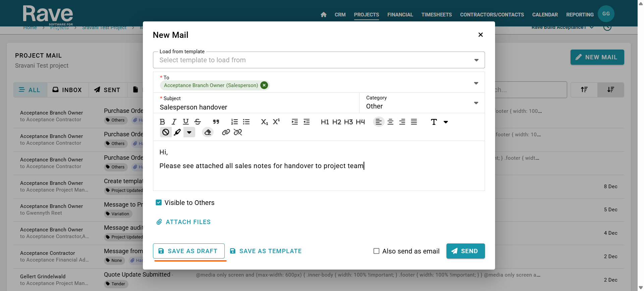Open highlight color picker dropdown
The width and height of the screenshot is (644, 291).
[189, 132]
